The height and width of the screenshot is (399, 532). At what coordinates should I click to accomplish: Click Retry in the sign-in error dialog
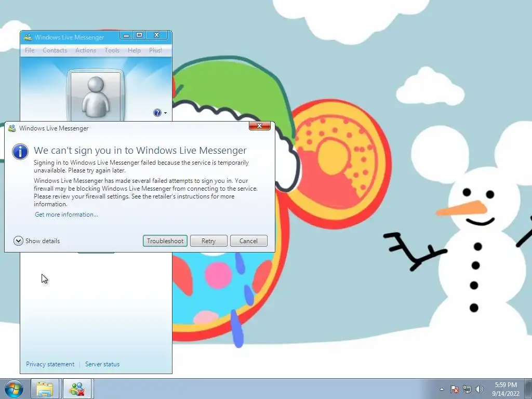pyautogui.click(x=208, y=241)
